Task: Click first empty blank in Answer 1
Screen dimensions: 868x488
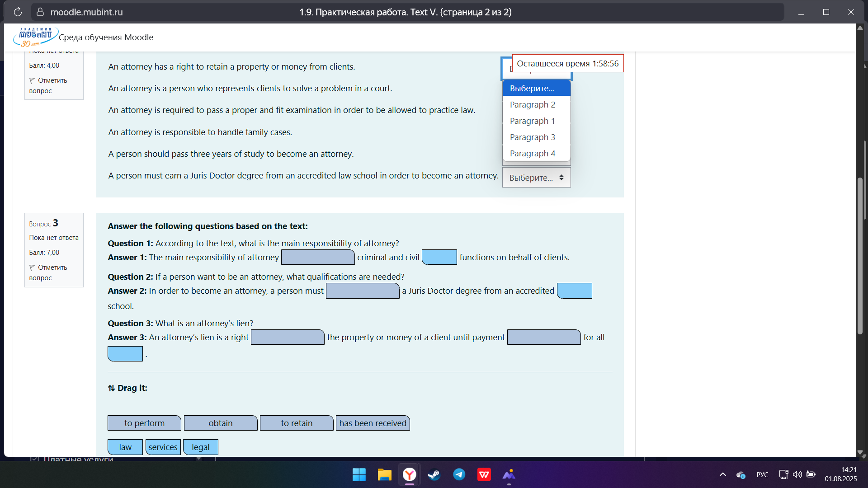Action: click(318, 258)
